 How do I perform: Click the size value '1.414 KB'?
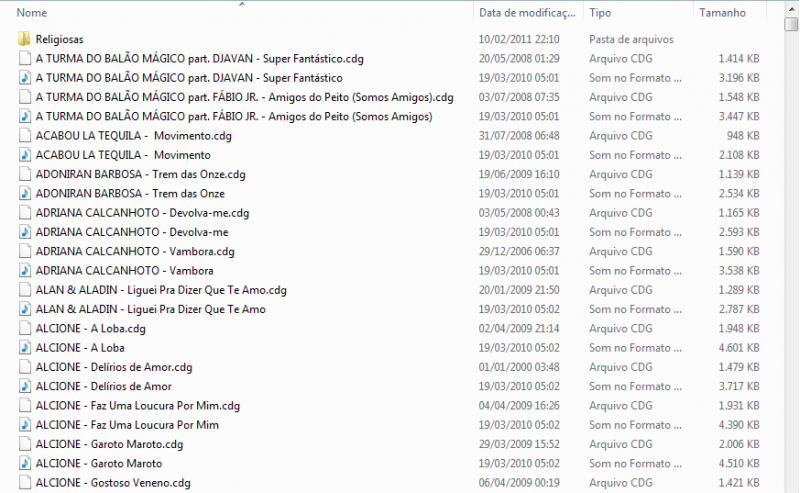739,59
